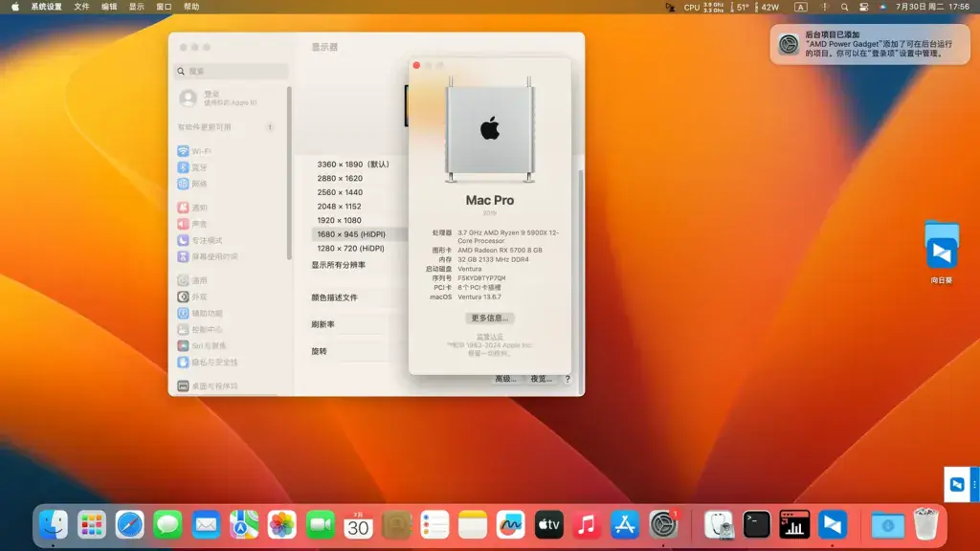Open the 显示 menu
Screen dimensions: 980x551
point(136,7)
